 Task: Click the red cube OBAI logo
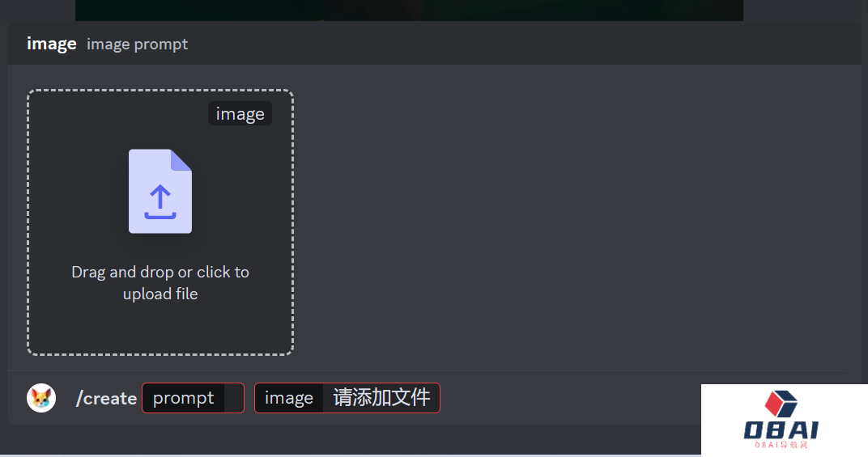(x=781, y=404)
